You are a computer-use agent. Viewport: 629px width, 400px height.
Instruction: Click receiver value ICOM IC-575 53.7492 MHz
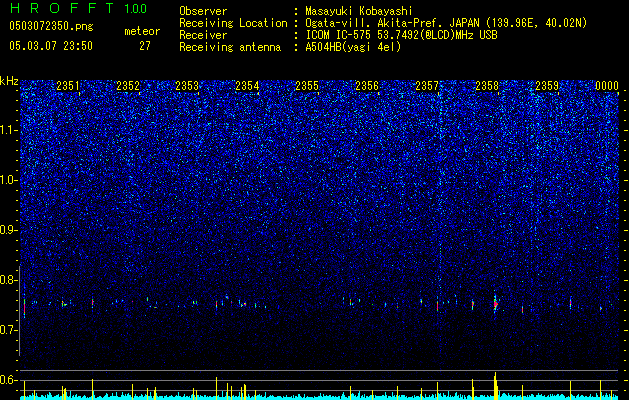(401, 35)
